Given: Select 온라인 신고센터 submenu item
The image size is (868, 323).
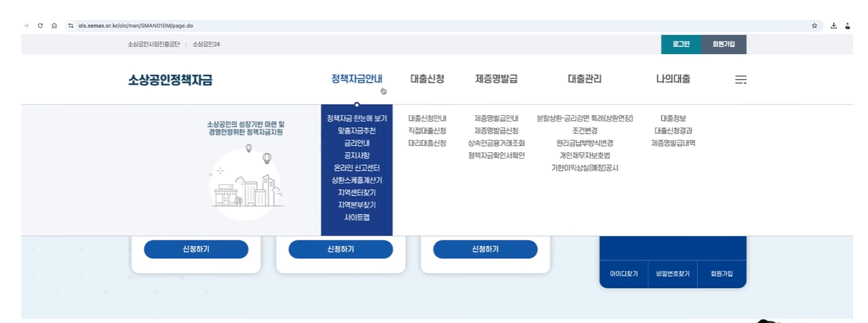Looking at the screenshot, I should 357,168.
